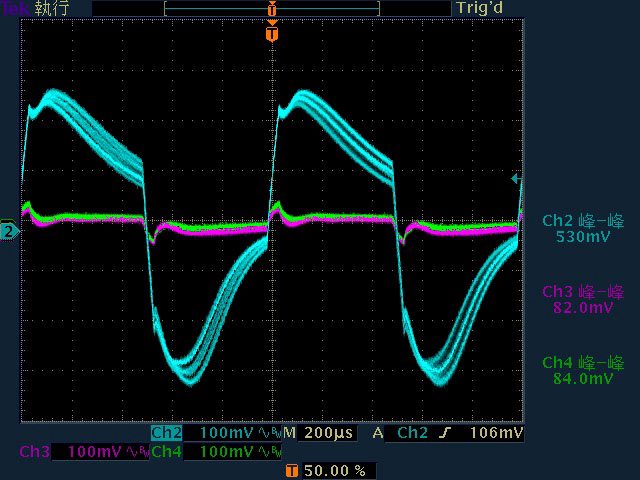Toggle the highlighted Ch2 channel label

[x=165, y=434]
